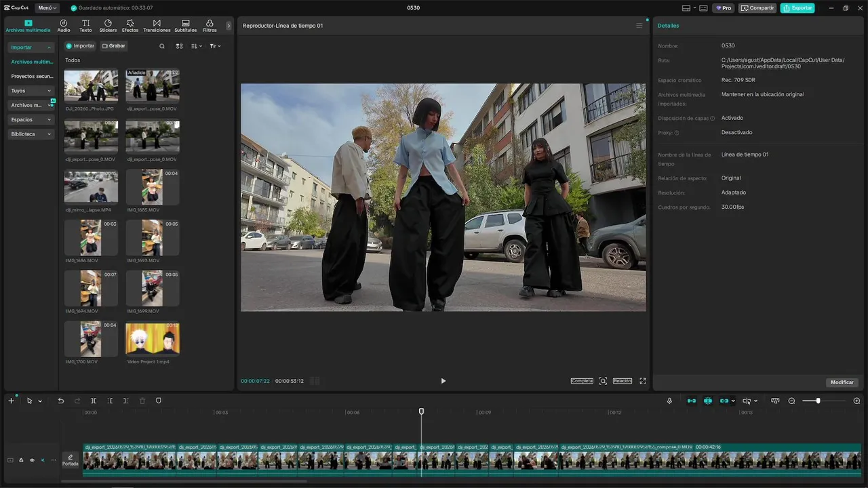The height and width of the screenshot is (488, 868).
Task: Click the undo arrow in timeline toolbar
Action: coord(60,401)
